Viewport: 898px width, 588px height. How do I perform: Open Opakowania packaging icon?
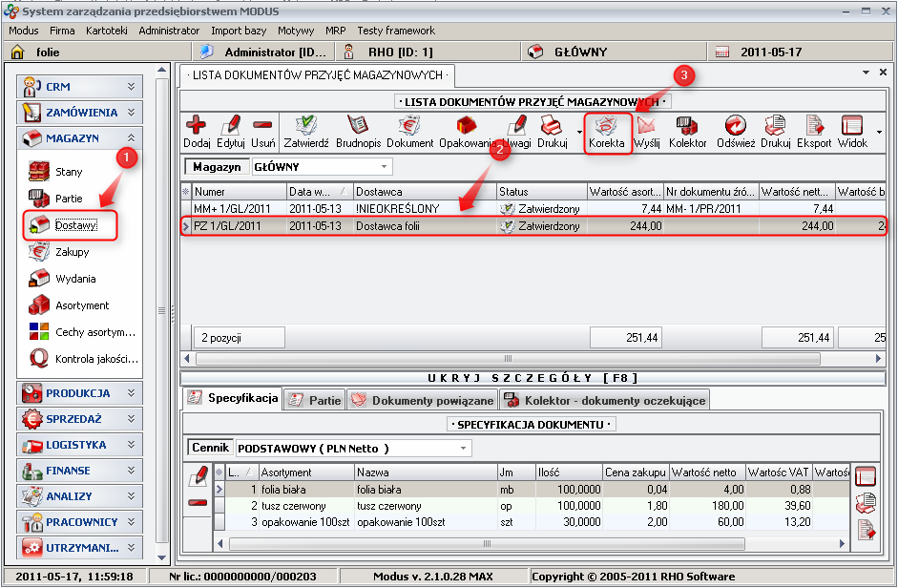tap(466, 125)
